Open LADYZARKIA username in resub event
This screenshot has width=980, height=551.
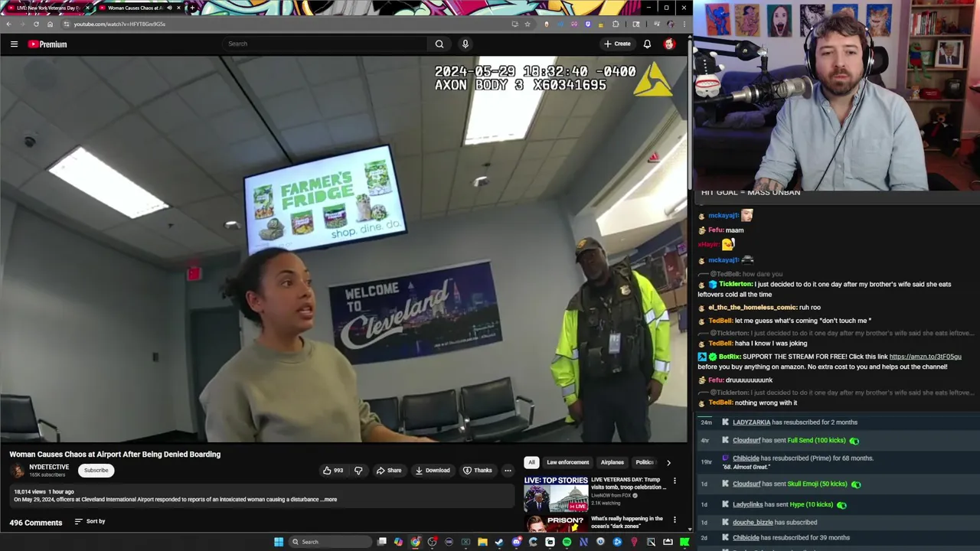point(751,422)
